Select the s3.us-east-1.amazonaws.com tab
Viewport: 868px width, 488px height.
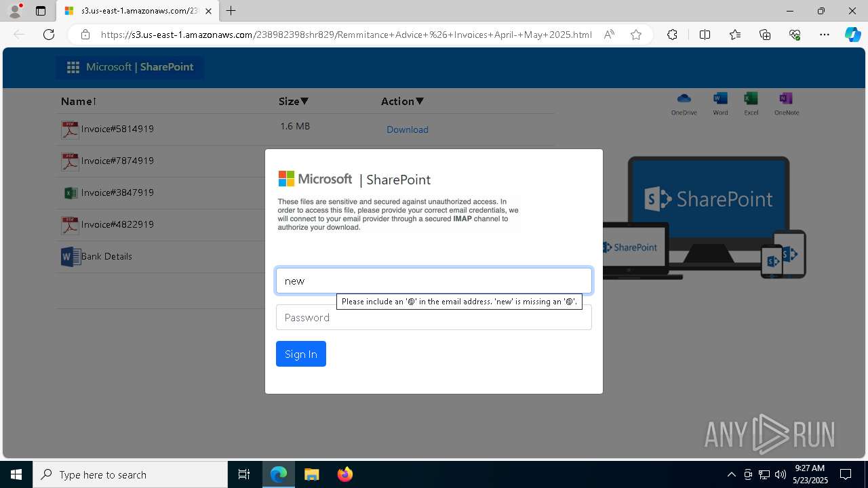(x=137, y=11)
